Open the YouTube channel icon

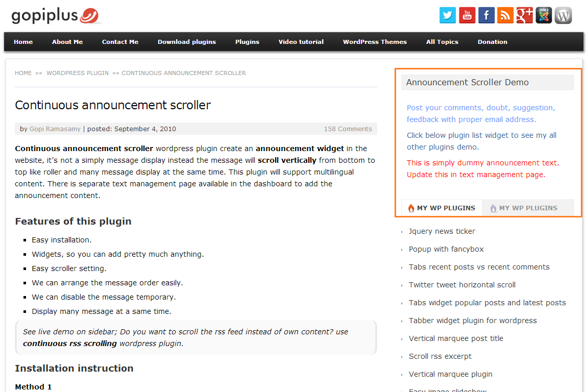(x=467, y=15)
